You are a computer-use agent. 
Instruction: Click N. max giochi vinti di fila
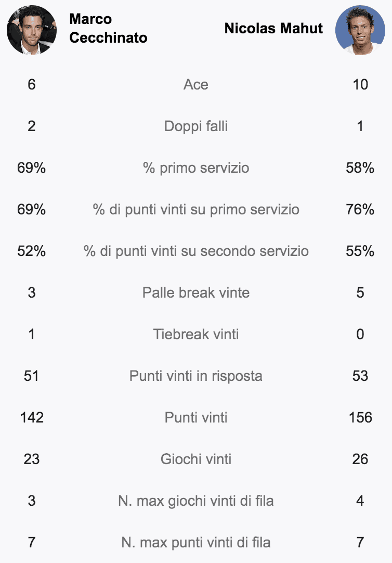(x=196, y=501)
